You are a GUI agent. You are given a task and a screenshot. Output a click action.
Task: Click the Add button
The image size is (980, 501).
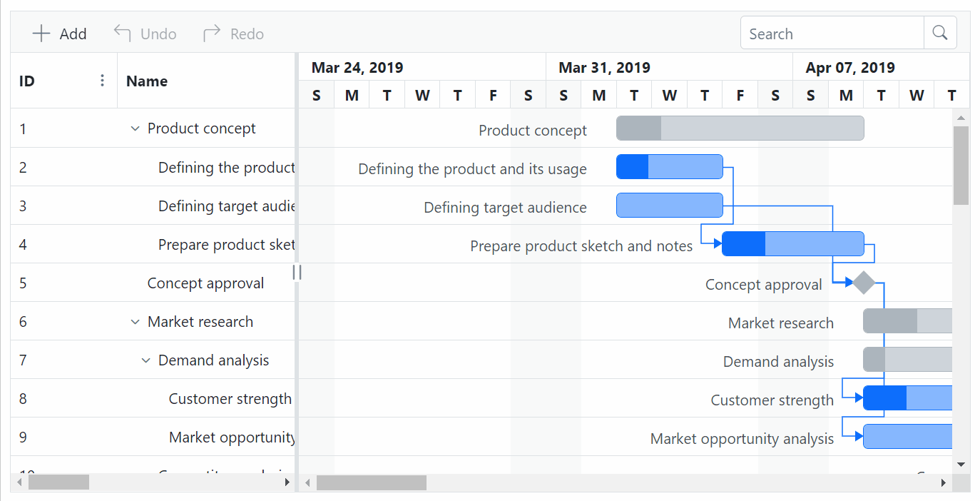pos(60,34)
